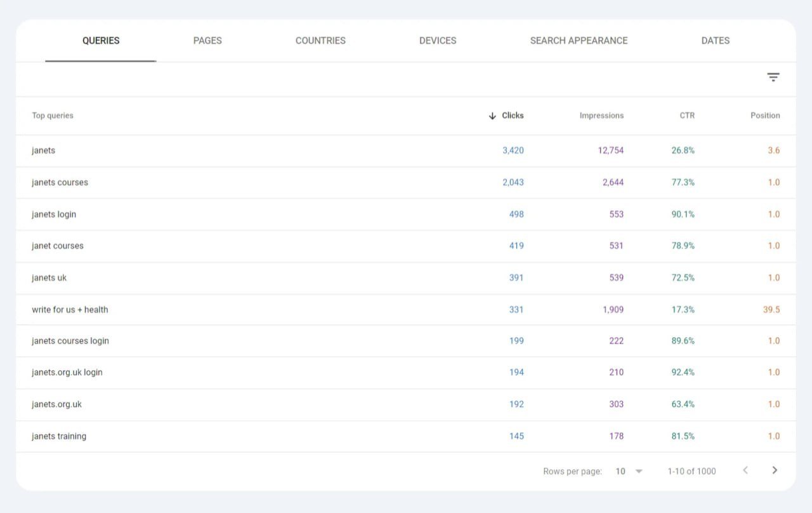Viewport: 812px width, 513px height.
Task: Select the 'janets.org.uk login' query
Action: tap(67, 373)
